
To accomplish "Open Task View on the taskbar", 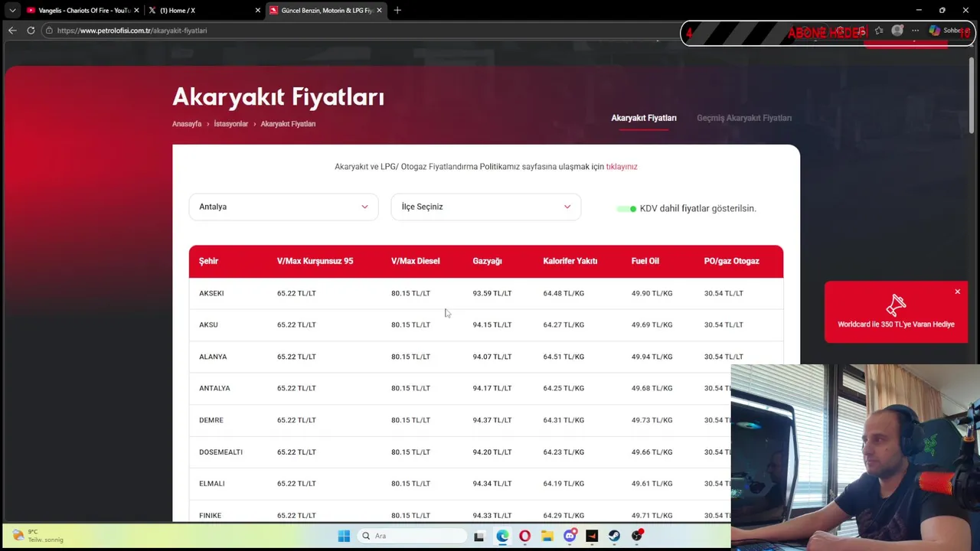I will click(479, 536).
